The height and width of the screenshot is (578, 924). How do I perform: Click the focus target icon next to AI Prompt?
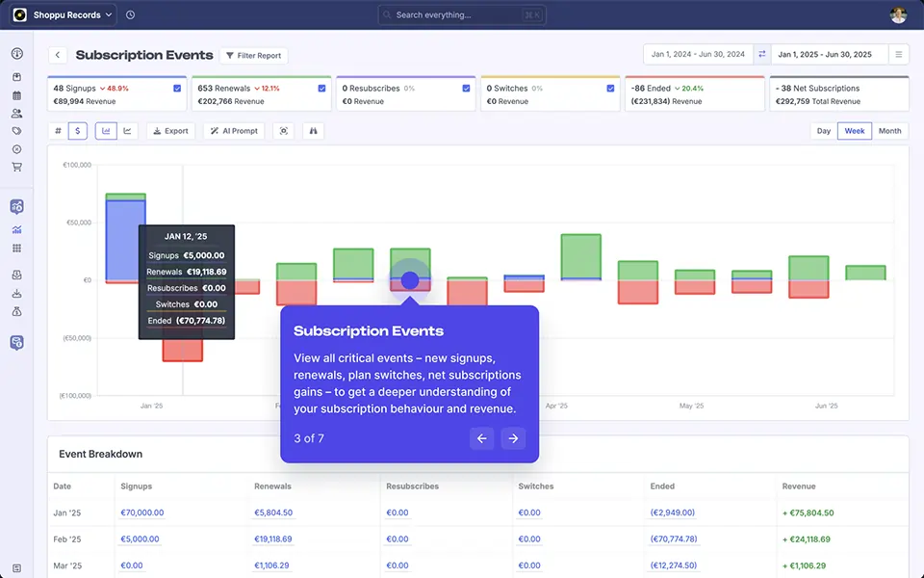pyautogui.click(x=283, y=130)
